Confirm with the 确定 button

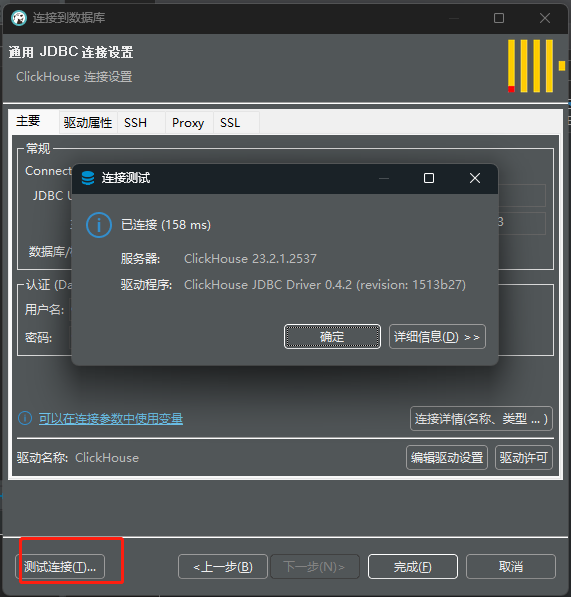point(332,337)
